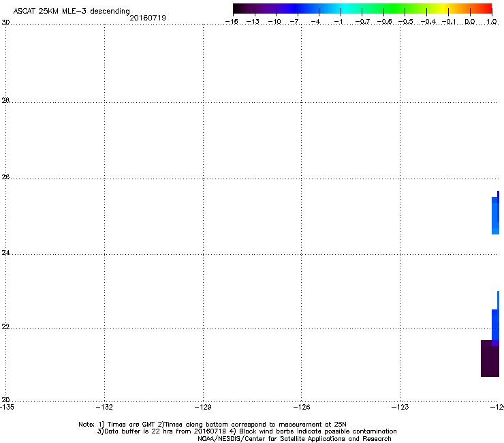Click the -16 label on the color scale

point(232,22)
